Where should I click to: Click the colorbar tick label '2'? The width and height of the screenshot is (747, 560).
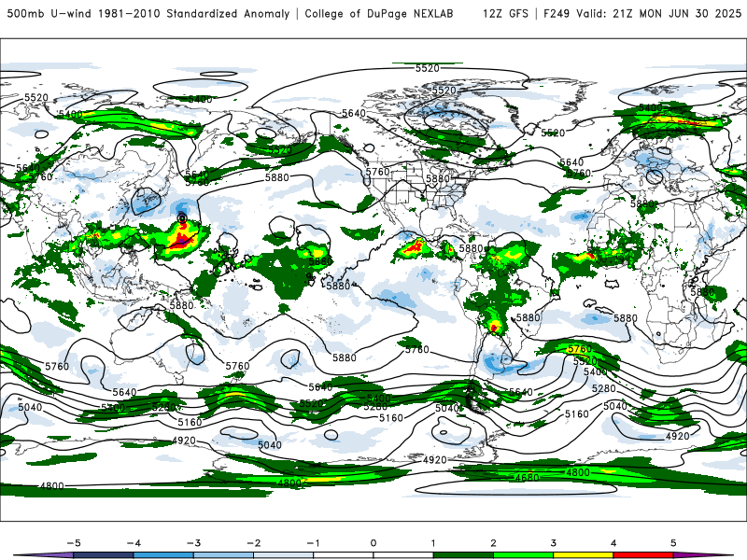pyautogui.click(x=493, y=543)
